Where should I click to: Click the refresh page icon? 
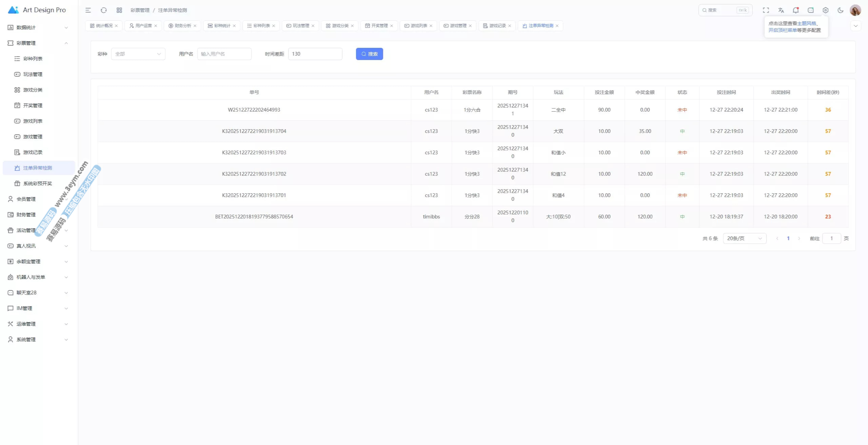104,10
